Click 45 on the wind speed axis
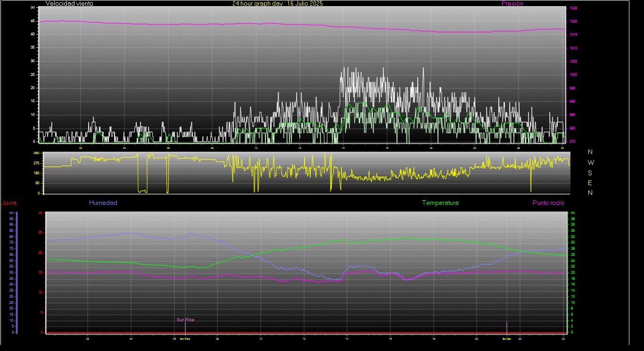The image size is (644, 351). coord(32,21)
